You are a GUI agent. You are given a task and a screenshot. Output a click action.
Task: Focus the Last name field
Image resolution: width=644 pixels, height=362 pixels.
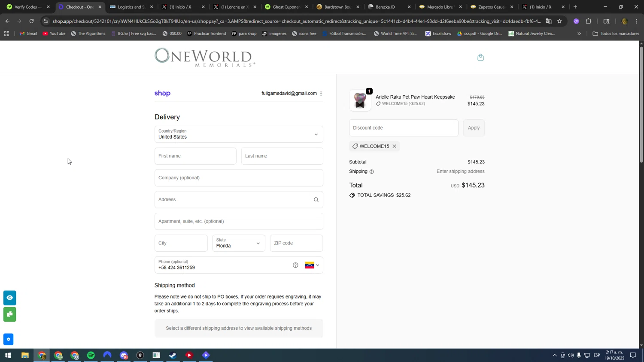[x=282, y=156]
